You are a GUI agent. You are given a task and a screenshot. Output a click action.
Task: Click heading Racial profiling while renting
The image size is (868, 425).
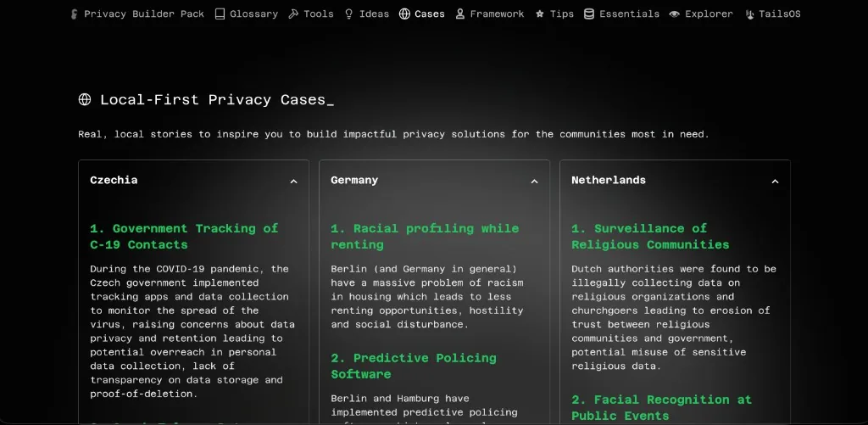(425, 237)
